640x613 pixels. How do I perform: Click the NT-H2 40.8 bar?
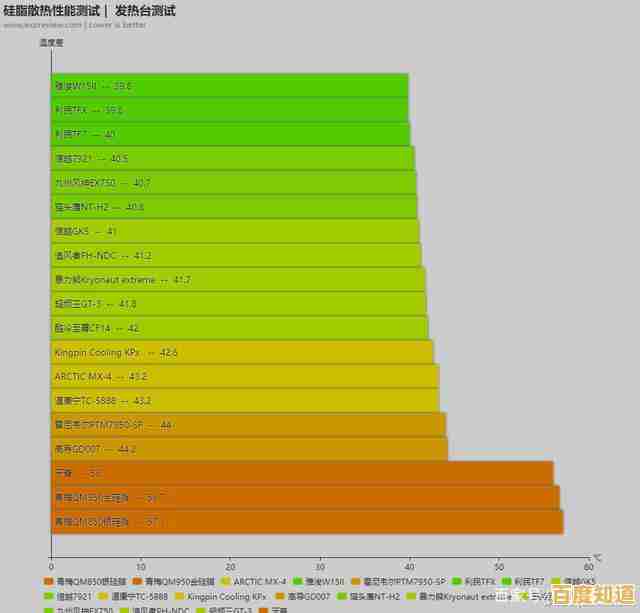tap(234, 207)
